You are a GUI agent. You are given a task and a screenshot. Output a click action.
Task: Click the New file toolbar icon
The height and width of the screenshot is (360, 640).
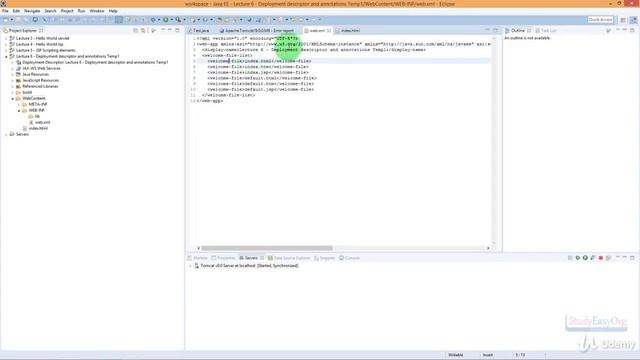tap(6, 20)
